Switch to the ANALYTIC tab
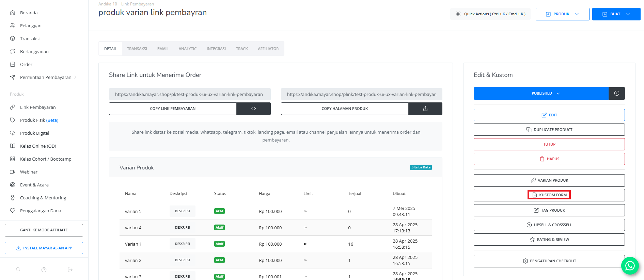Screen dimensions: 644x280 (x=188, y=49)
